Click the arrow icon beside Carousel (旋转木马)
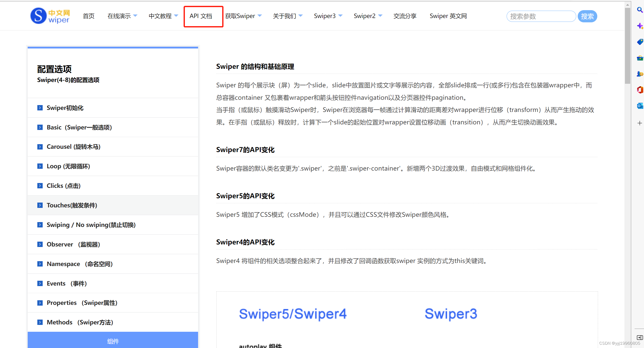Screen dimensions: 644x348 40,147
